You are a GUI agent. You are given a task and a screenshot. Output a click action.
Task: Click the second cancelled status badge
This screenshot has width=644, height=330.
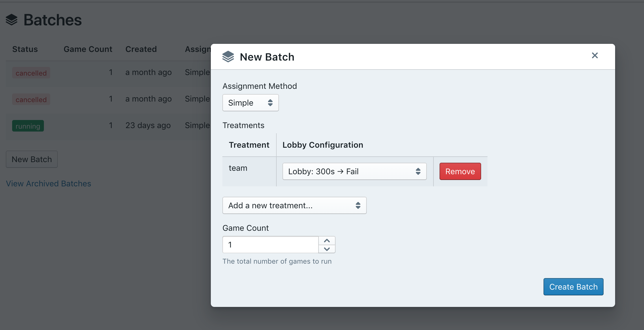tap(31, 100)
